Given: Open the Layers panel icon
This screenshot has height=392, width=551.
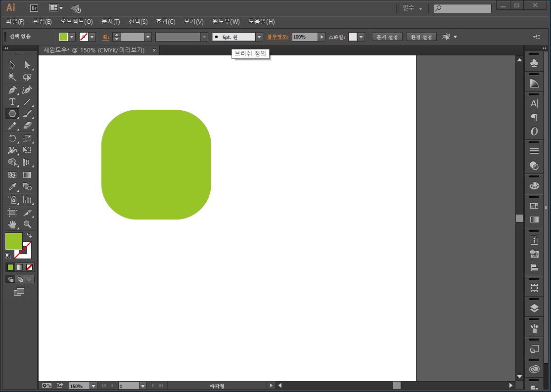Looking at the screenshot, I should point(534,308).
